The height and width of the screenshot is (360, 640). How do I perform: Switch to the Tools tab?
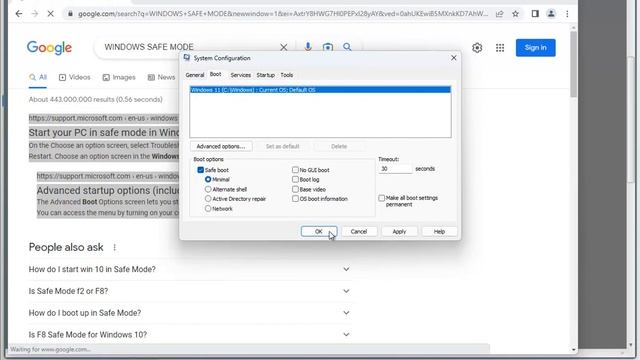(x=287, y=75)
